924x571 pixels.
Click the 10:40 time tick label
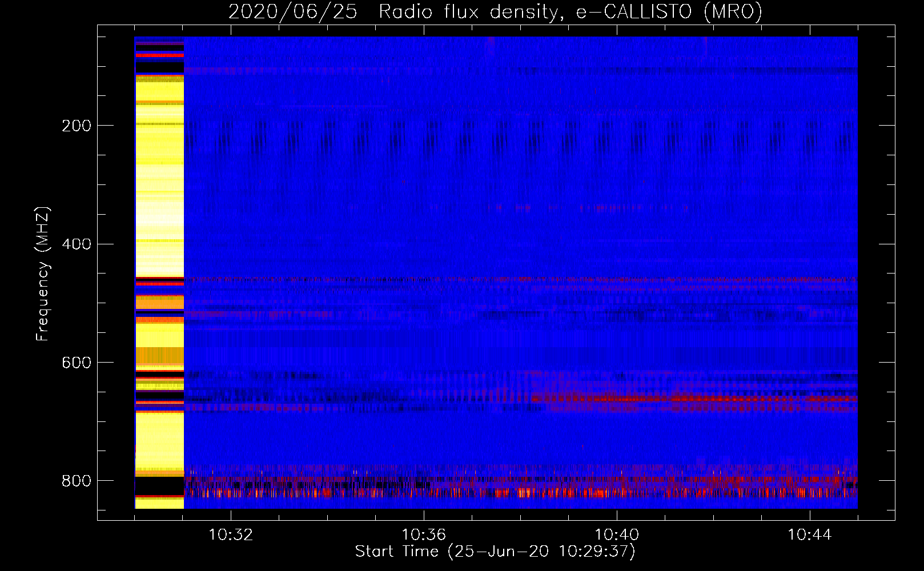pos(617,535)
